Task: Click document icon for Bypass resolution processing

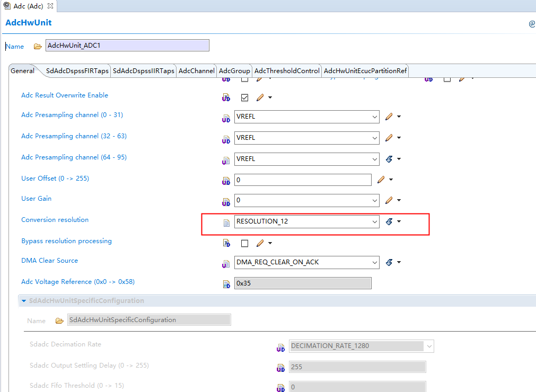Action: (226, 243)
